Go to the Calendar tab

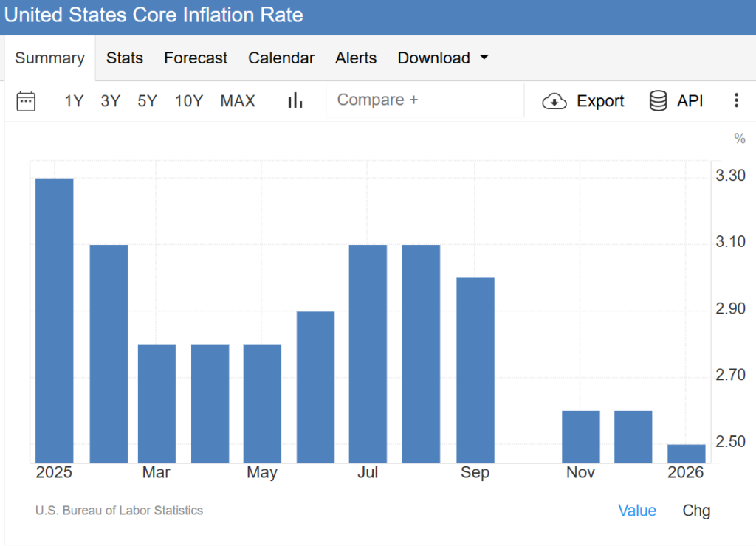(281, 58)
